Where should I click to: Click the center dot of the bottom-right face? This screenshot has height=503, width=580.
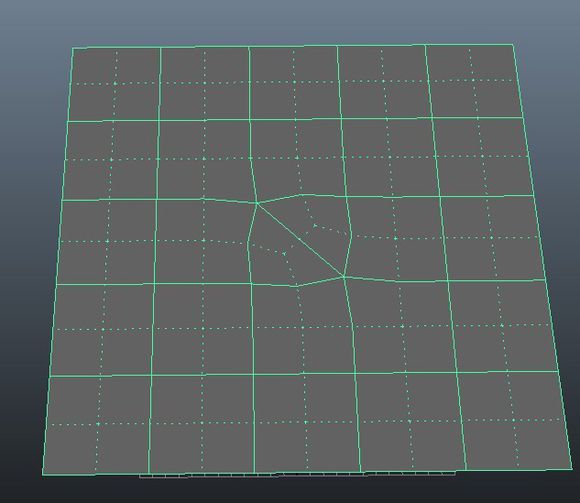[514, 420]
